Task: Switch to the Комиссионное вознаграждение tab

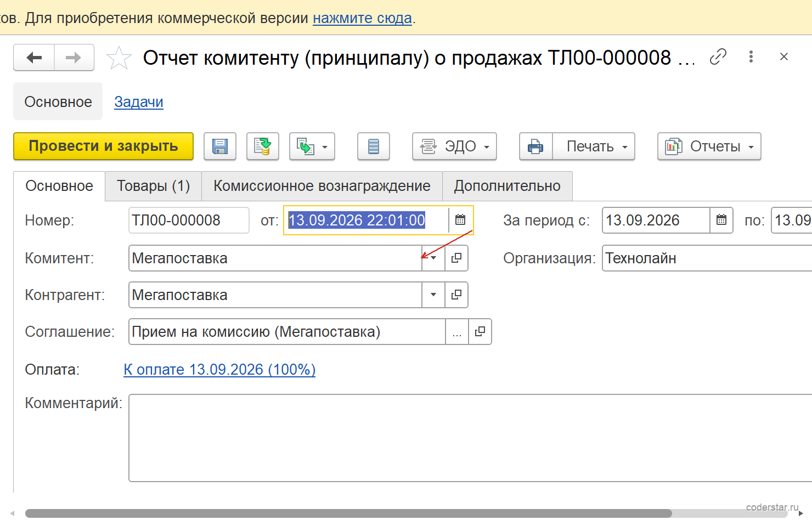Action: [322, 186]
